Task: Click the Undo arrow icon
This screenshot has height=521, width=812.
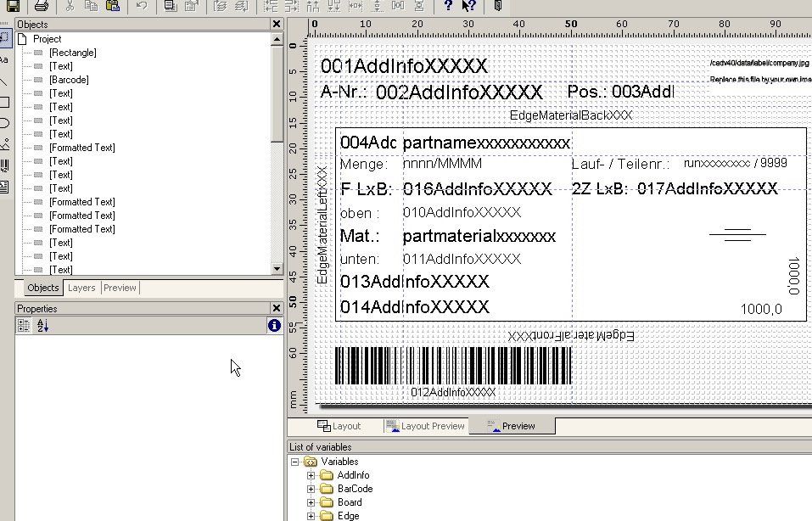Action: point(142,5)
